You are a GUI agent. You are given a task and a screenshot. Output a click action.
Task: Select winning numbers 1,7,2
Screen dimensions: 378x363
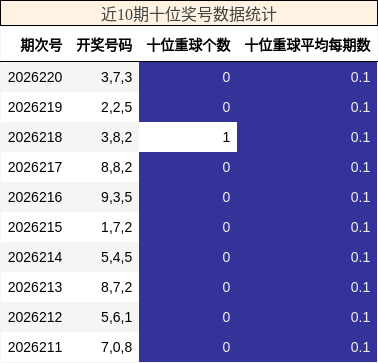point(117,227)
